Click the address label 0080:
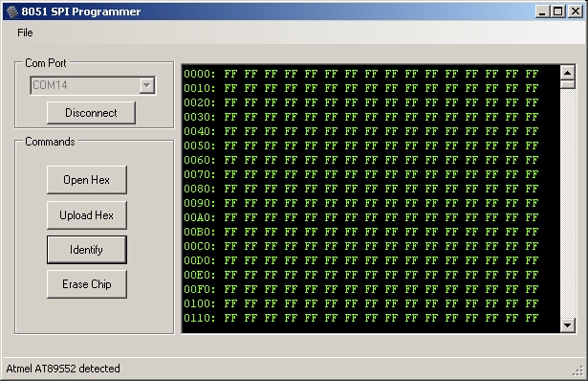 pyautogui.click(x=200, y=189)
